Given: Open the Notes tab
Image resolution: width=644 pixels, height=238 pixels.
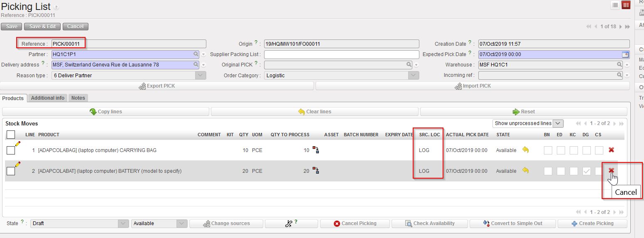Looking at the screenshot, I should click(78, 98).
